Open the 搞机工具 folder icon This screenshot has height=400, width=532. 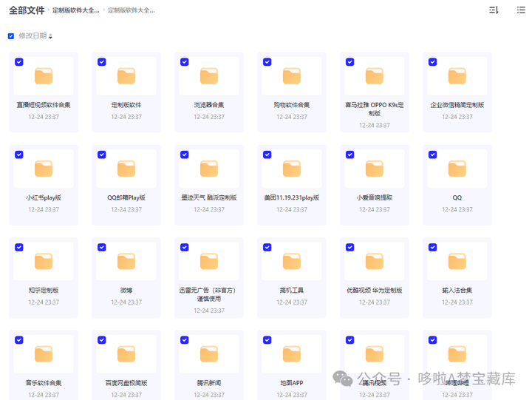(292, 262)
